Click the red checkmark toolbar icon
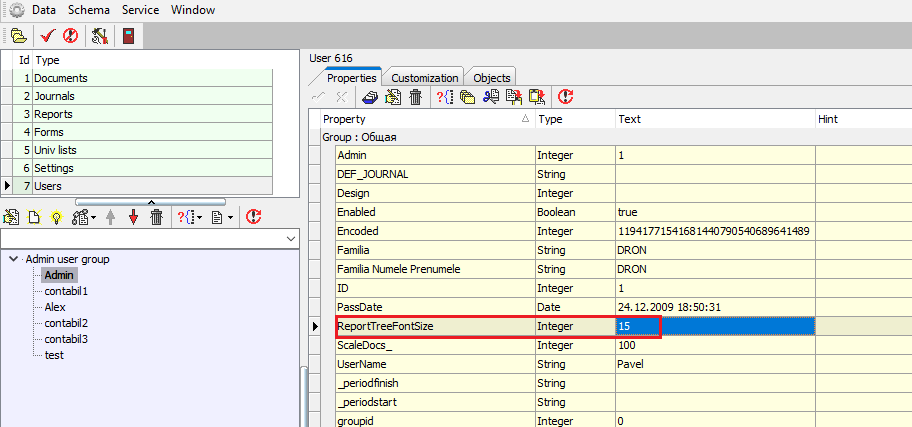Image resolution: width=912 pixels, height=427 pixels. point(48,37)
